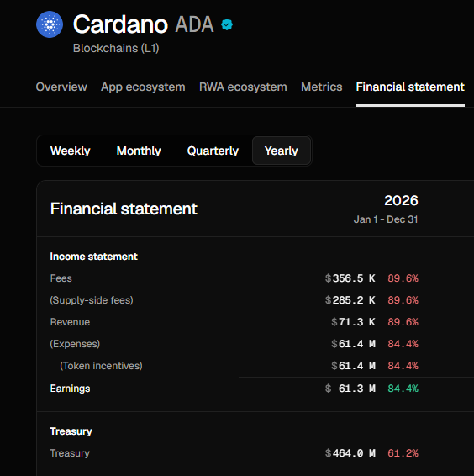Click the 2026 year column header

[x=401, y=200]
